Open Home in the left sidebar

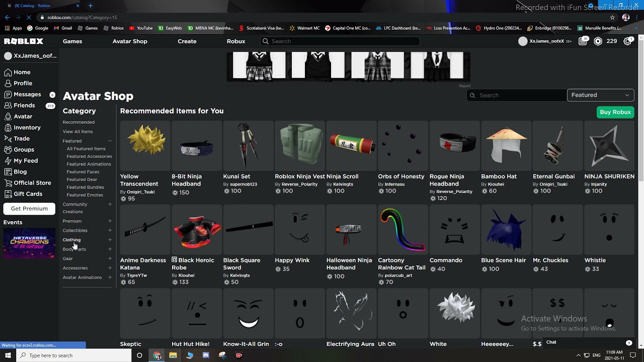point(18,72)
